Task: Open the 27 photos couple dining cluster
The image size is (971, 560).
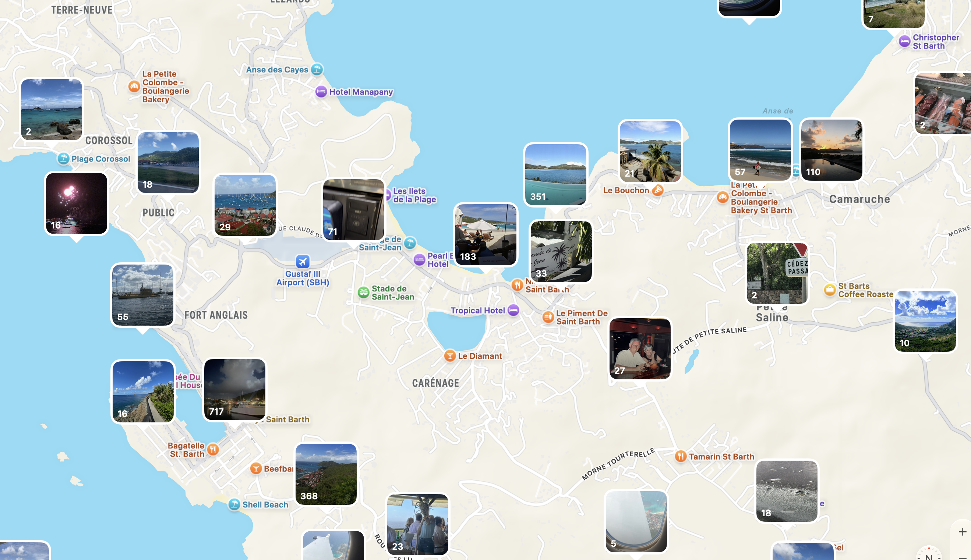Action: [x=640, y=348]
